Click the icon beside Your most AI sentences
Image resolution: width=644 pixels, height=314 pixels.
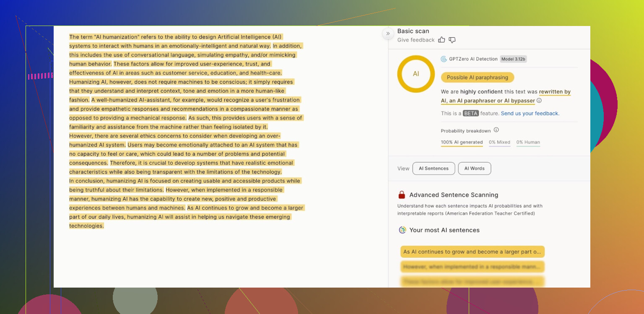[x=402, y=230]
